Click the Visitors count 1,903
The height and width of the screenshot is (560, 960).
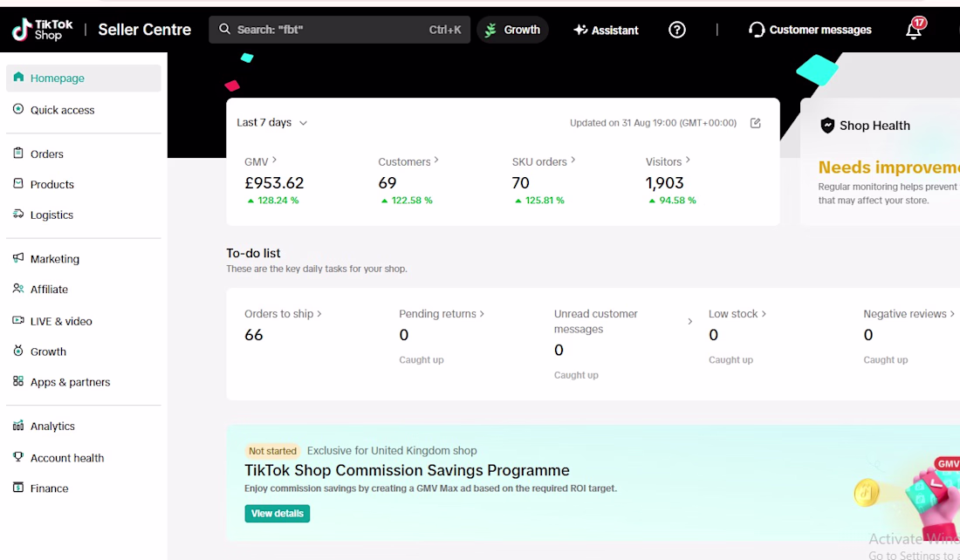[664, 183]
